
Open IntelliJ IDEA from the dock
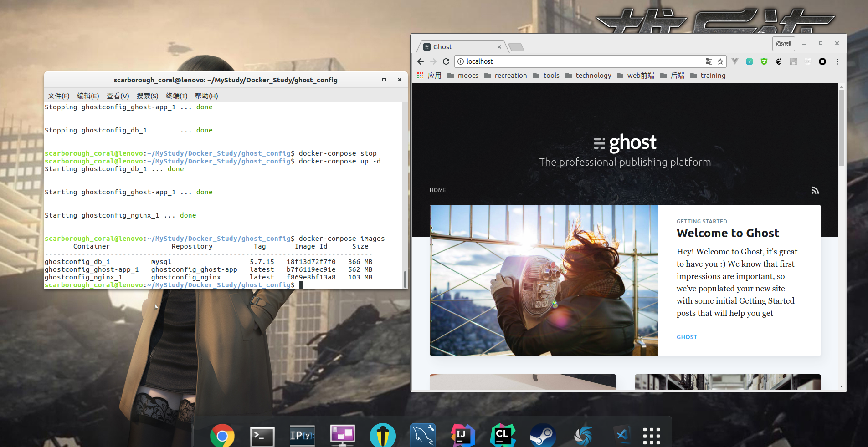pos(462,435)
